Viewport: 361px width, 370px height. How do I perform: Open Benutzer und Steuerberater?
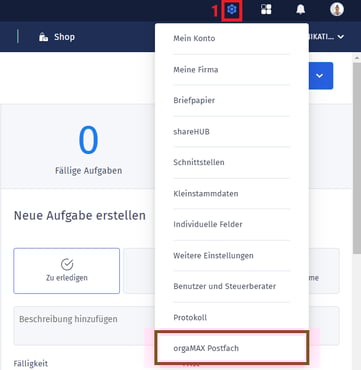[x=232, y=286]
